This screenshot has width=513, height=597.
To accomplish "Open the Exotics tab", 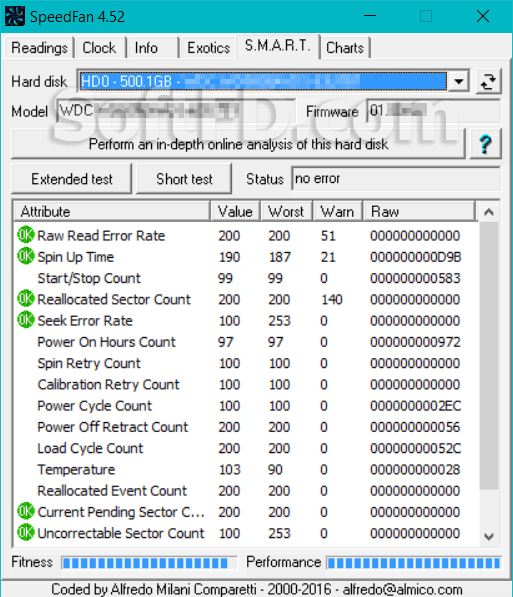I will point(208,48).
